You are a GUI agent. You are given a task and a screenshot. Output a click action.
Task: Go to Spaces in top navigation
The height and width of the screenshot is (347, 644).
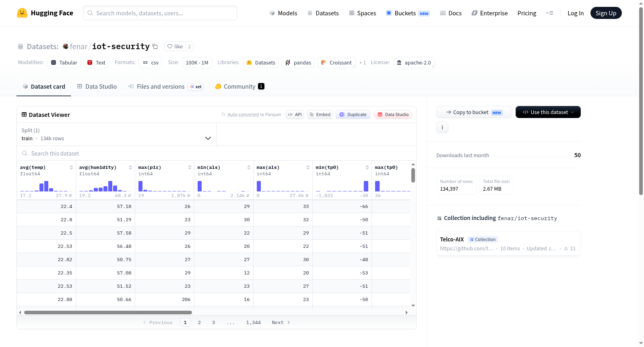(x=362, y=13)
